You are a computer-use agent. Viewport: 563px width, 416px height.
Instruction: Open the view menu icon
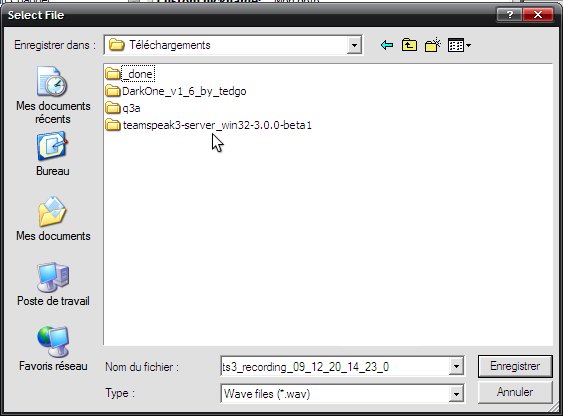coord(459,45)
